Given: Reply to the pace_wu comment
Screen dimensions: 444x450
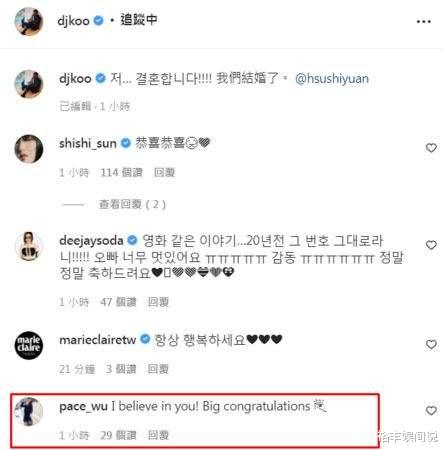Looking at the screenshot, I should click(x=158, y=435).
